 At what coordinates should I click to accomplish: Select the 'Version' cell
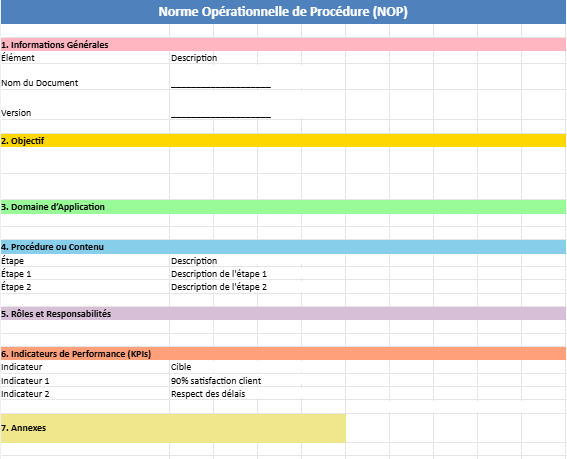(x=85, y=105)
